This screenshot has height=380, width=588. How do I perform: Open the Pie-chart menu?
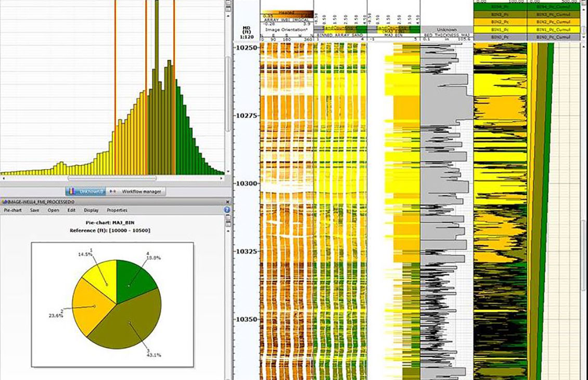[x=13, y=210]
